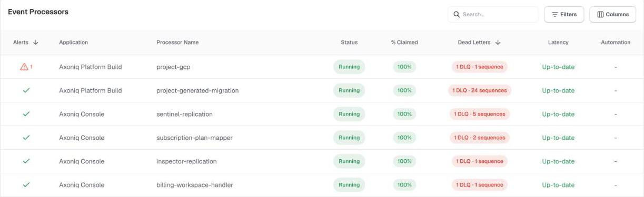Open the subscription-plan-mapper processor

pos(194,138)
